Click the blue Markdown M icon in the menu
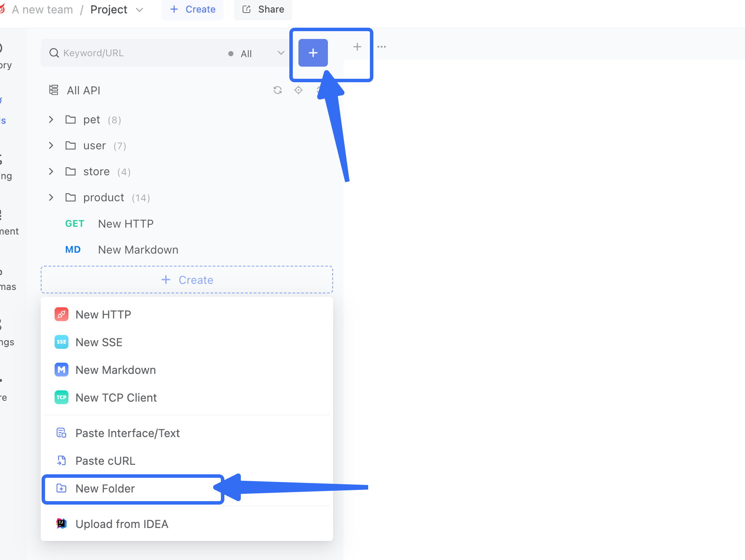Screen dimensions: 745x560 click(x=62, y=370)
